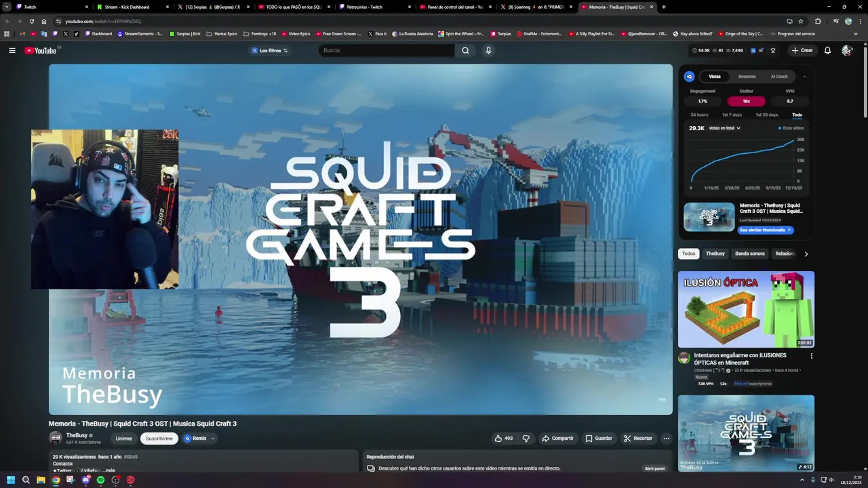Open File Explorer from taskbar

pyautogui.click(x=41, y=480)
